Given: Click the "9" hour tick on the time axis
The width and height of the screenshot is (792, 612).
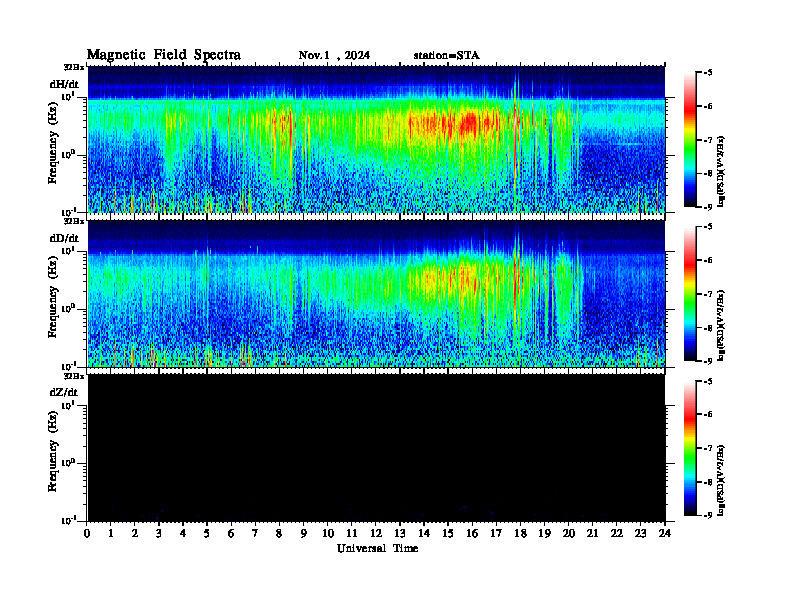Looking at the screenshot, I should (x=304, y=533).
